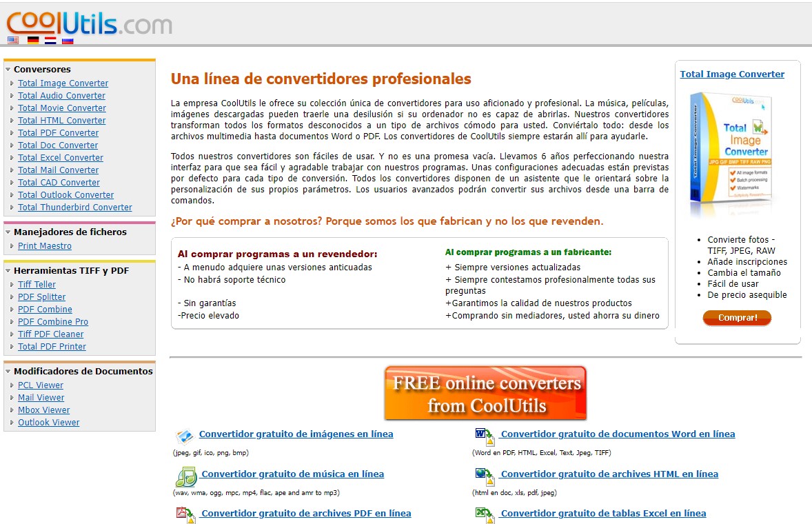
Task: Open the PDF Splitter page
Action: [42, 296]
